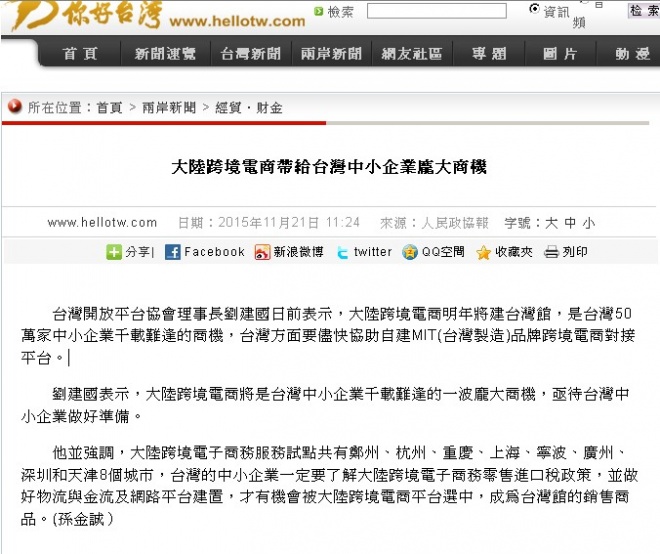Share the article via Facebook icon

172,252
